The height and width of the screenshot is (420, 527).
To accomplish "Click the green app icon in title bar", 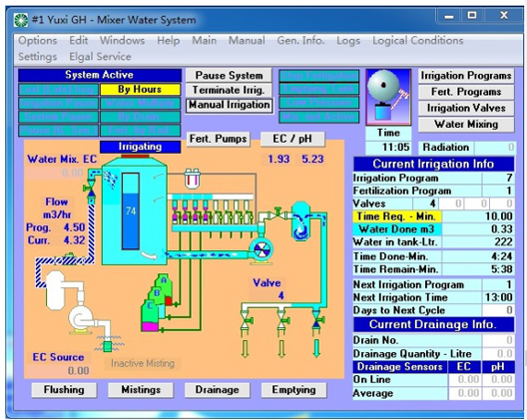I will coord(21,20).
